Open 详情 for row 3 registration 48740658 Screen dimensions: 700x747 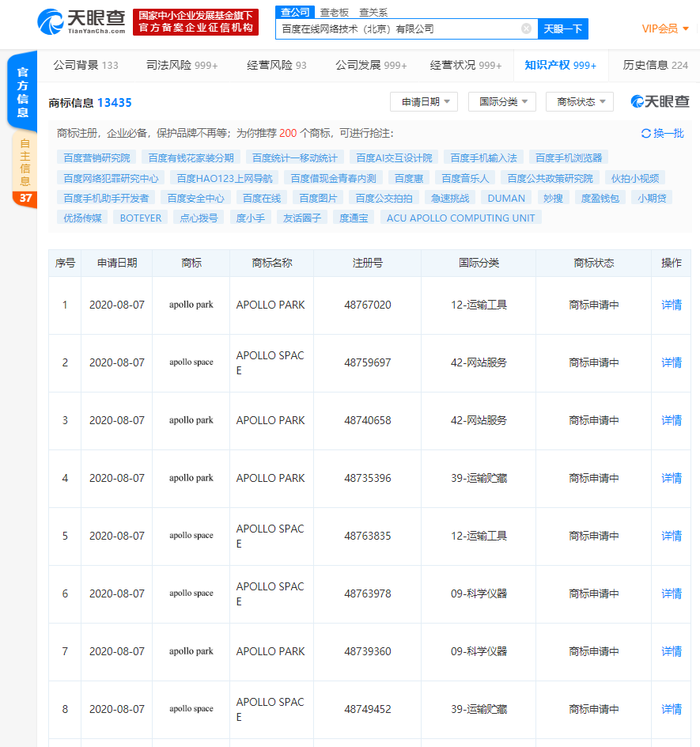(672, 420)
